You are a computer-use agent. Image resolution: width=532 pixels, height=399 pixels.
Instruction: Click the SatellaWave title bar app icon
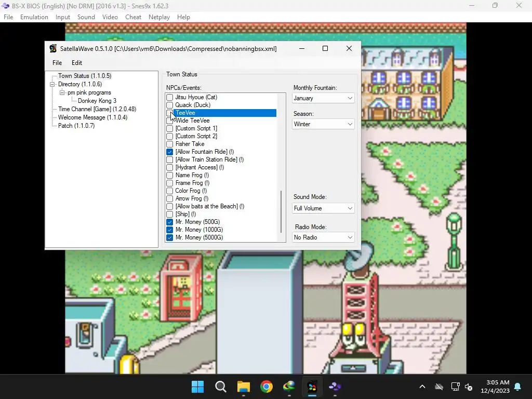(53, 48)
